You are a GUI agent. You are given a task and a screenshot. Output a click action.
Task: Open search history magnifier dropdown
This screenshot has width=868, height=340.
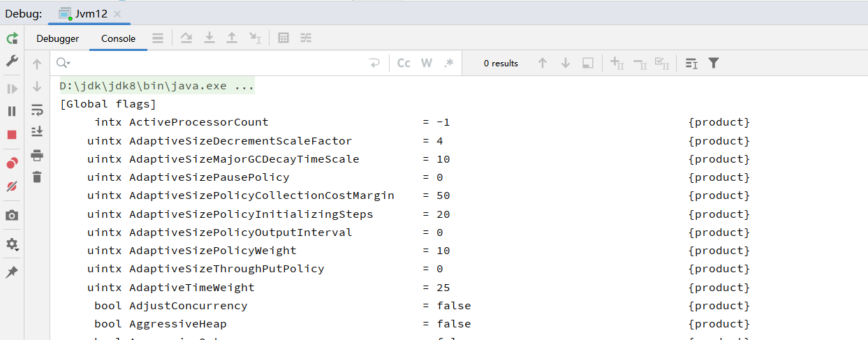pyautogui.click(x=63, y=63)
